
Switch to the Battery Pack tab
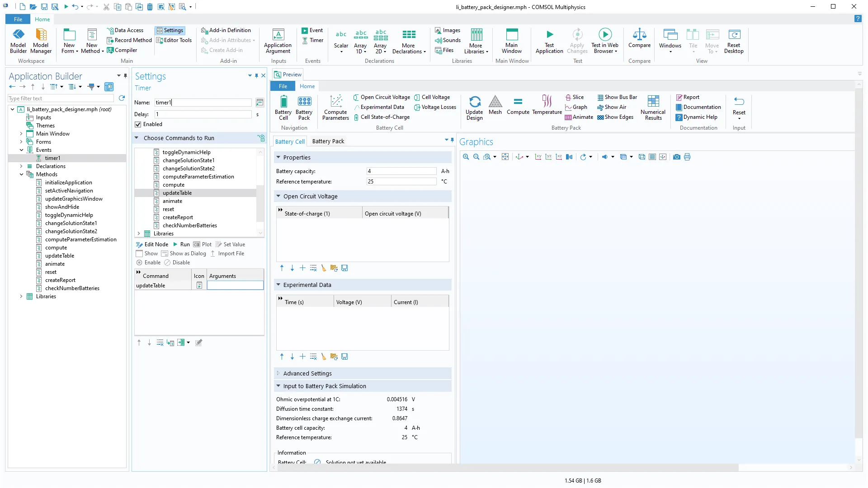coord(328,141)
